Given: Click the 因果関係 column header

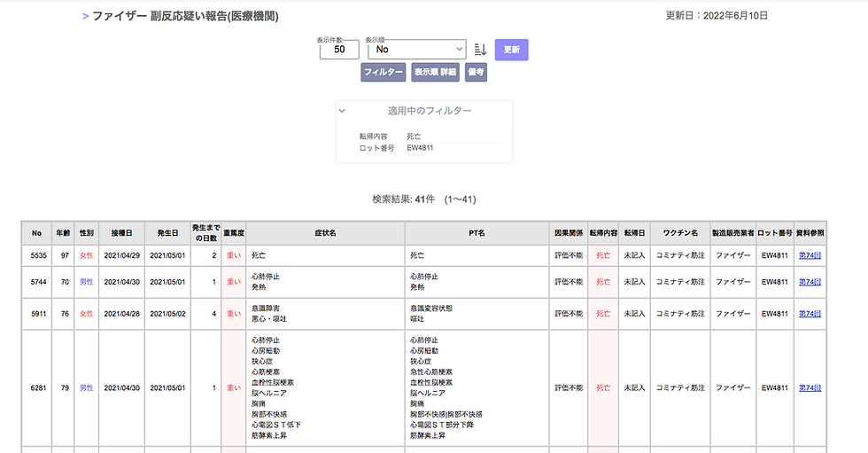Looking at the screenshot, I should 569,233.
